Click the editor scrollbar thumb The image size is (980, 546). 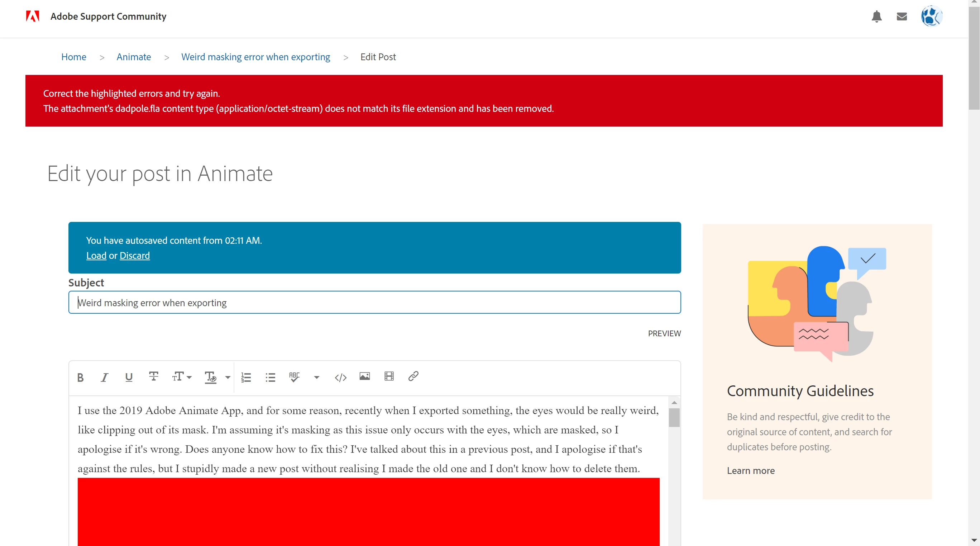point(674,418)
